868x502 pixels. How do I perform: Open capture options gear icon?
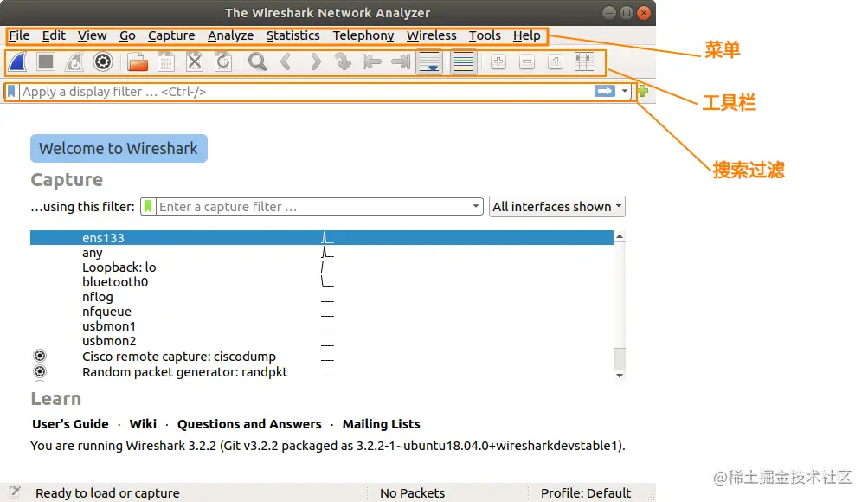[102, 62]
